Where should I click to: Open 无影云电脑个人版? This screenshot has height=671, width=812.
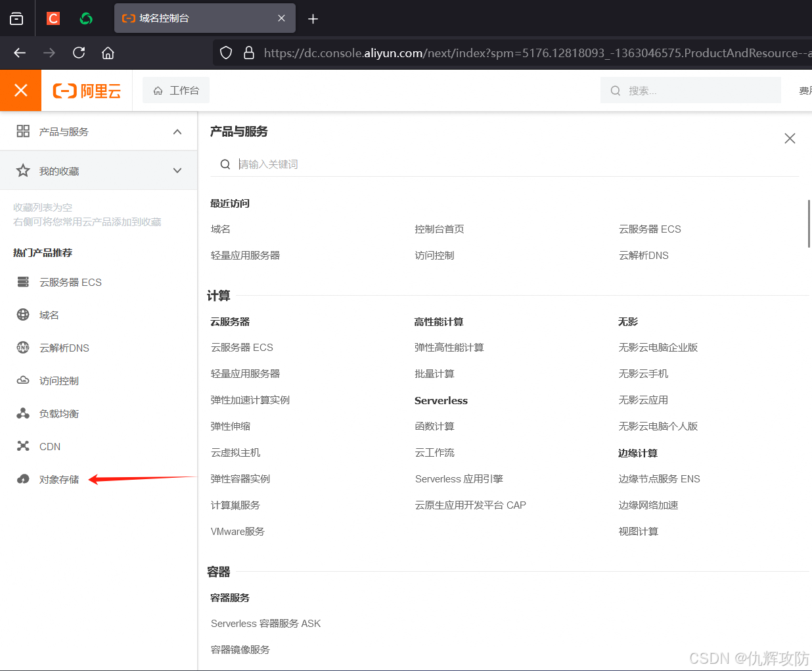[x=658, y=426]
